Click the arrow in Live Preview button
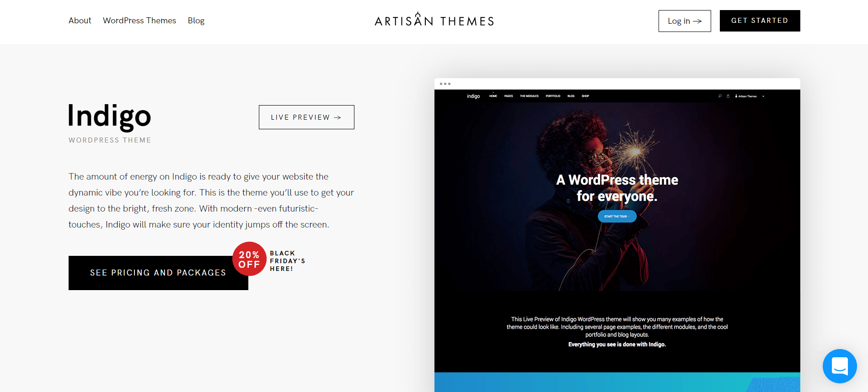The width and height of the screenshot is (868, 392). point(338,117)
